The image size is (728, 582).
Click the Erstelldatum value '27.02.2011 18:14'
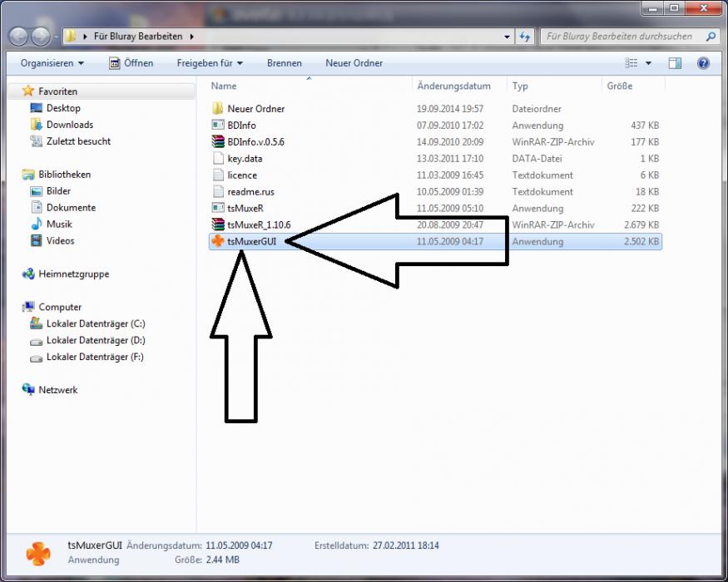click(405, 545)
